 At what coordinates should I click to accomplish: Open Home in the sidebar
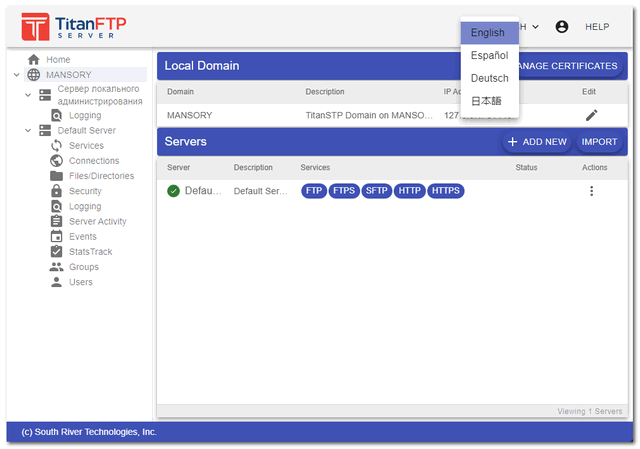click(58, 60)
